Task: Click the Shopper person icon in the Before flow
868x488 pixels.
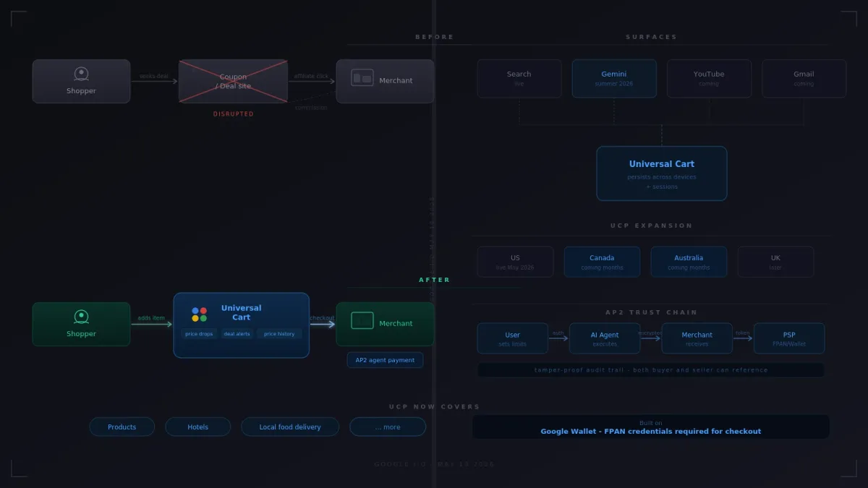Action: pyautogui.click(x=81, y=74)
